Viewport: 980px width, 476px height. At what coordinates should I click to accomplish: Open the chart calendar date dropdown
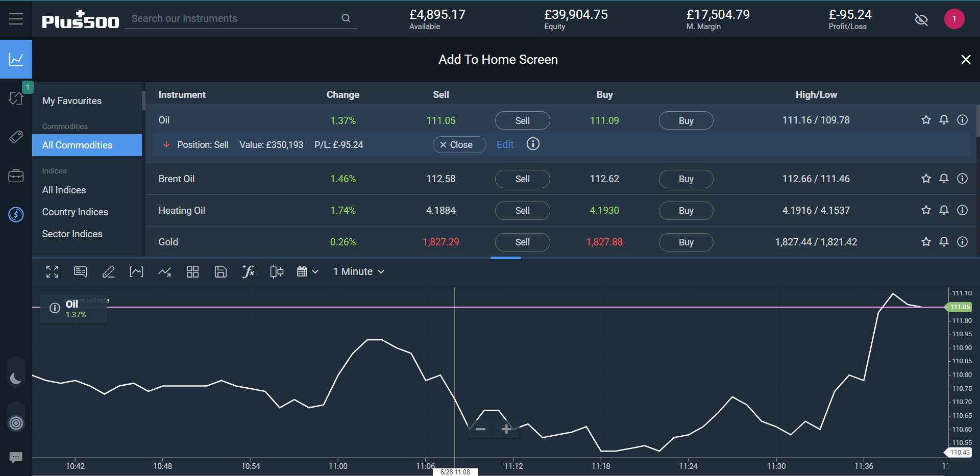tap(307, 272)
